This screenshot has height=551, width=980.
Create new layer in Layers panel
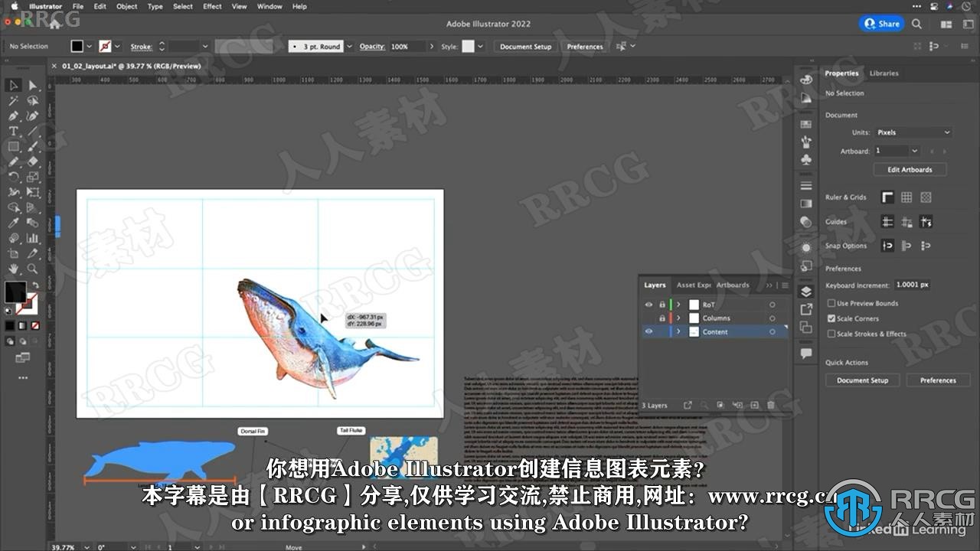pos(754,405)
